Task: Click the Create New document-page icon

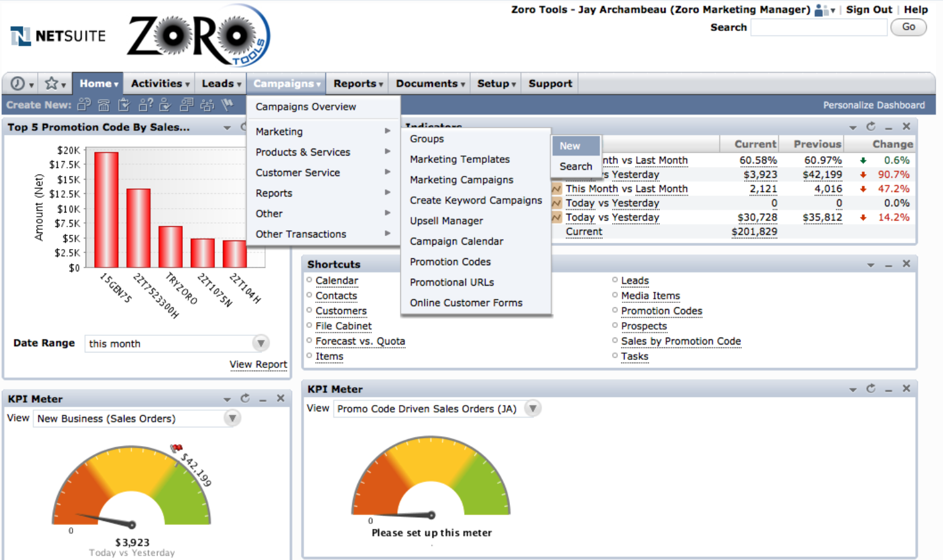Action: point(186,105)
